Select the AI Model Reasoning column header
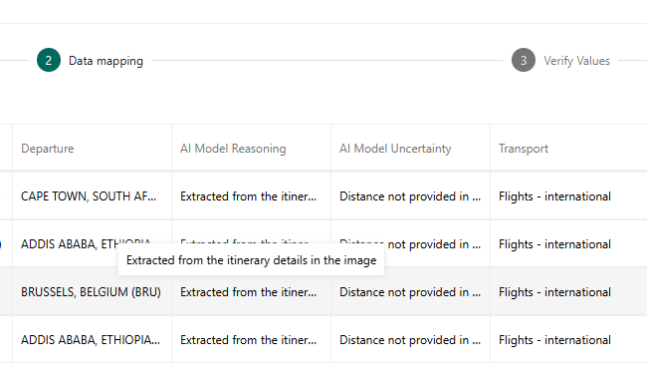The width and height of the screenshot is (647, 385). [x=233, y=149]
